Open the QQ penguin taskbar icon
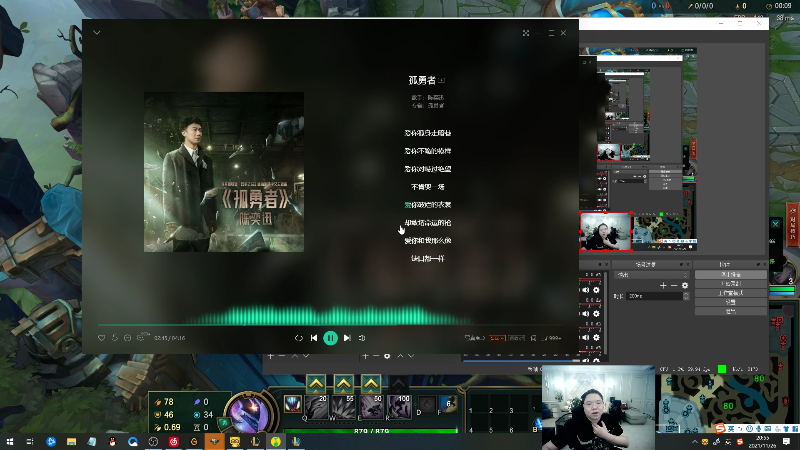This screenshot has height=450, width=800. coord(112,441)
